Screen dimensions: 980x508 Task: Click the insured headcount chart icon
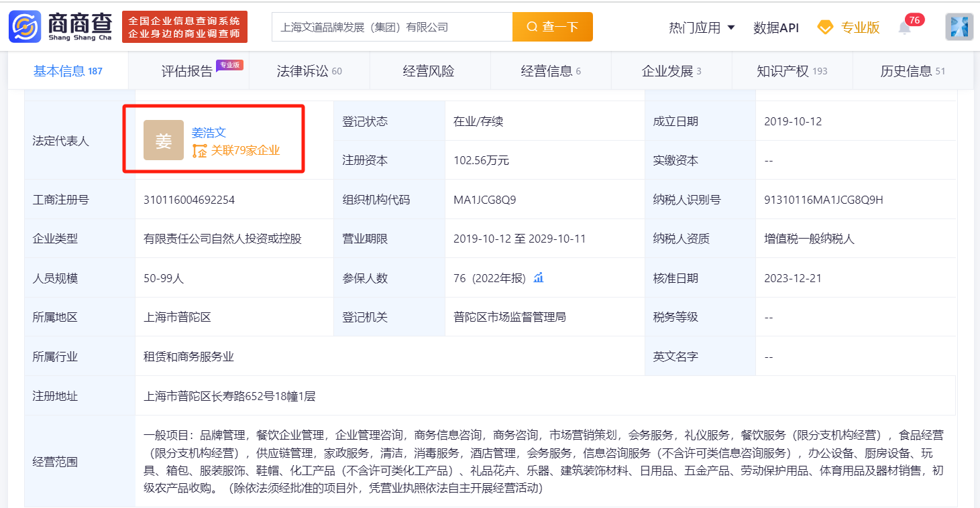(x=538, y=277)
